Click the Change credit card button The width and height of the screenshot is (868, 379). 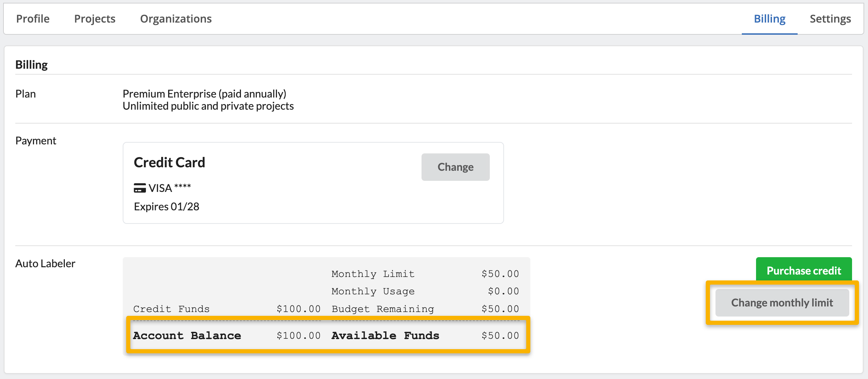pos(455,167)
